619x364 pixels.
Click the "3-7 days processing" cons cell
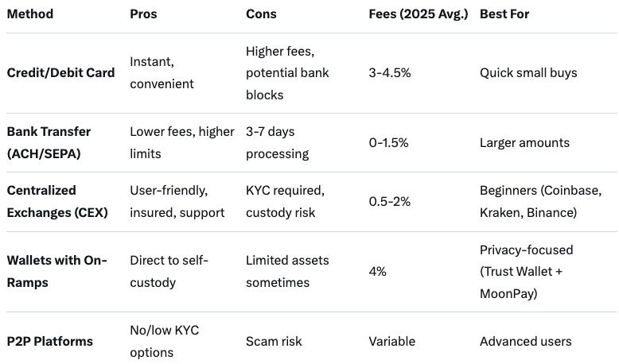click(x=276, y=141)
